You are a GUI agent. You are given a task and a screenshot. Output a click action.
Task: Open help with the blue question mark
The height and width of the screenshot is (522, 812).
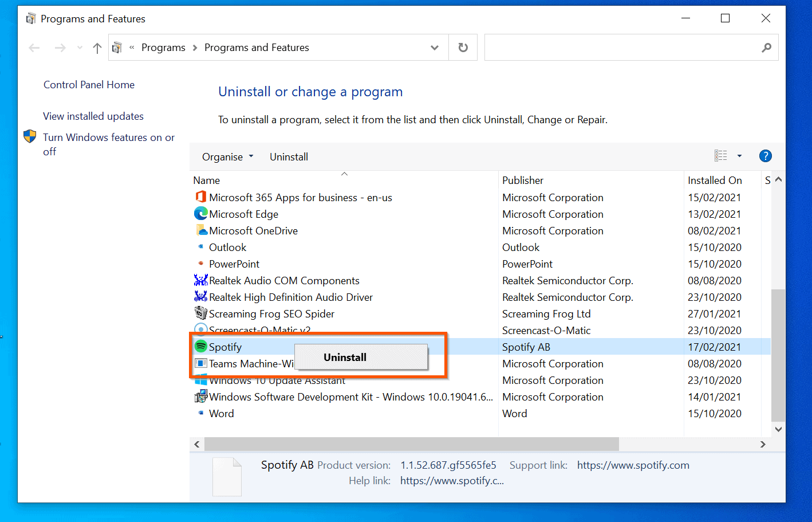(x=765, y=156)
